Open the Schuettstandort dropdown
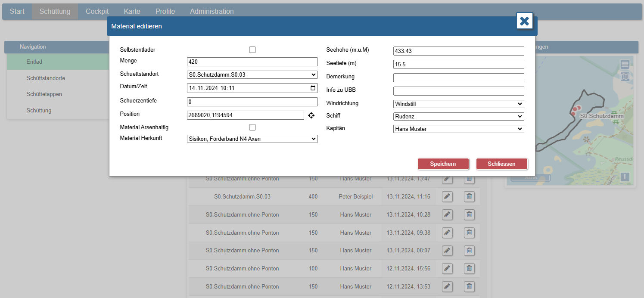 tap(252, 74)
